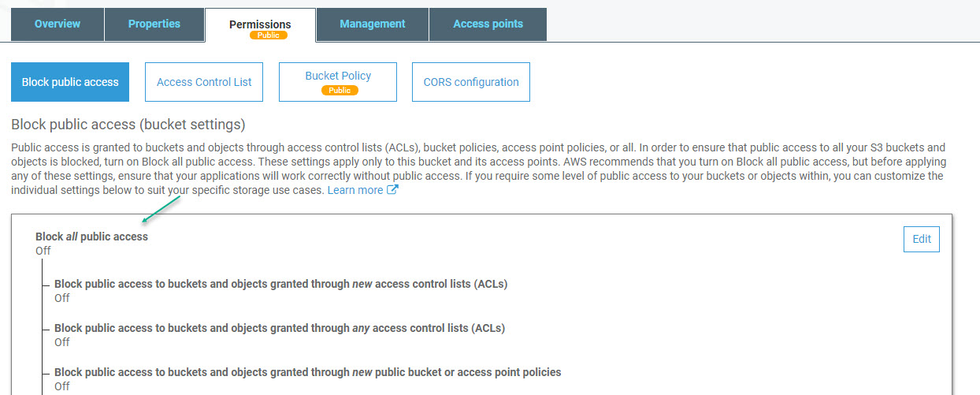Click the external link icon beside Learn more
This screenshot has height=395, width=980.
392,190
